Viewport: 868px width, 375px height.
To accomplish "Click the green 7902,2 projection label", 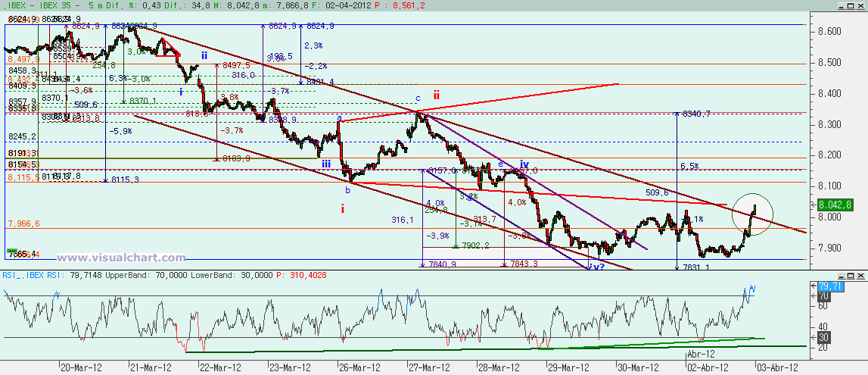I will pyautogui.click(x=475, y=245).
